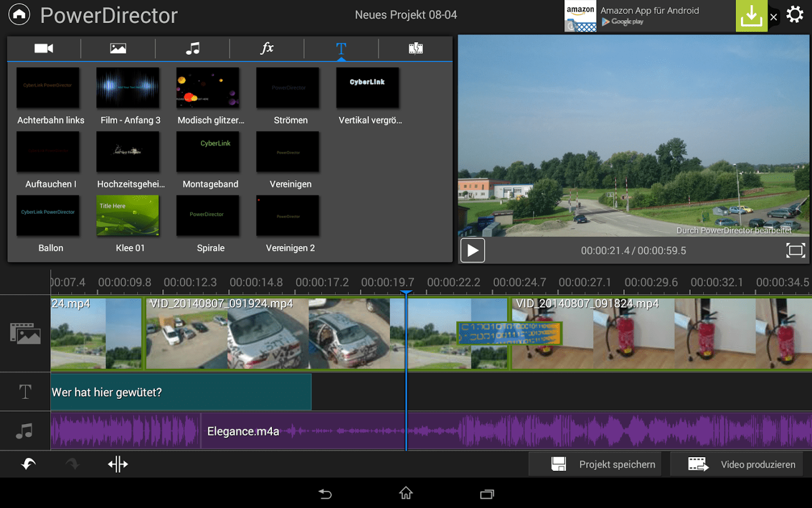Image resolution: width=812 pixels, height=508 pixels.
Task: Select the title track T icon
Action: 25,392
